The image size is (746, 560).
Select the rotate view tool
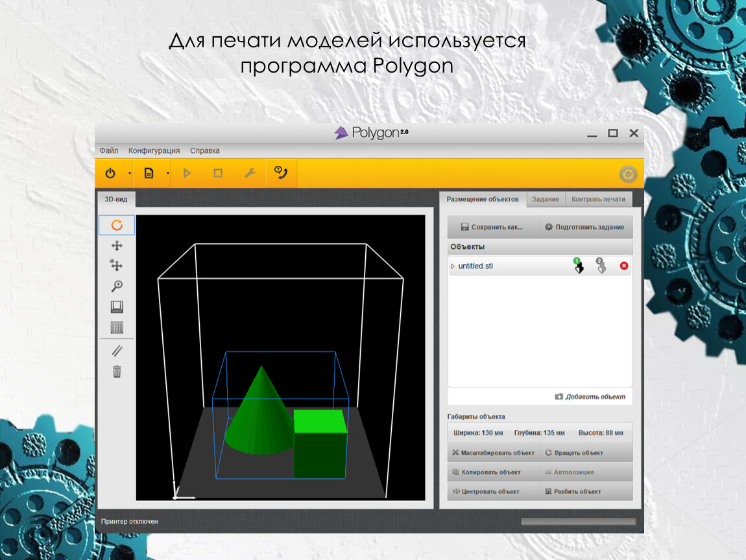point(117,225)
